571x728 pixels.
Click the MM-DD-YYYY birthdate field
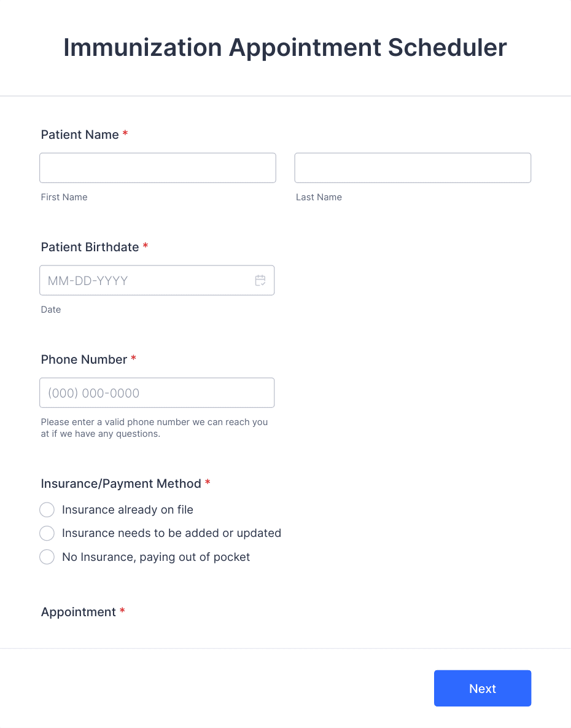pyautogui.click(x=147, y=280)
